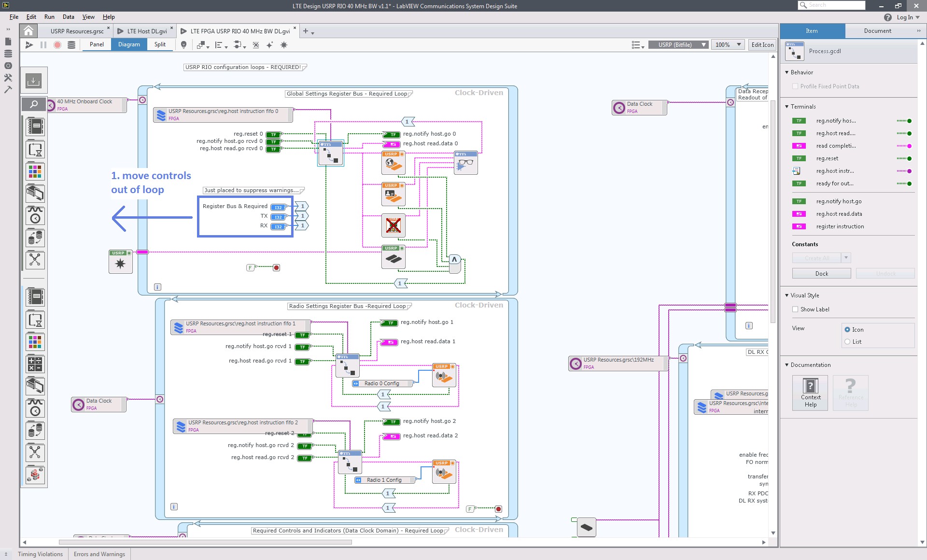Screen dimensions: 927x560
Task: Click the circular target icon in left rail
Action: pyautogui.click(x=8, y=66)
